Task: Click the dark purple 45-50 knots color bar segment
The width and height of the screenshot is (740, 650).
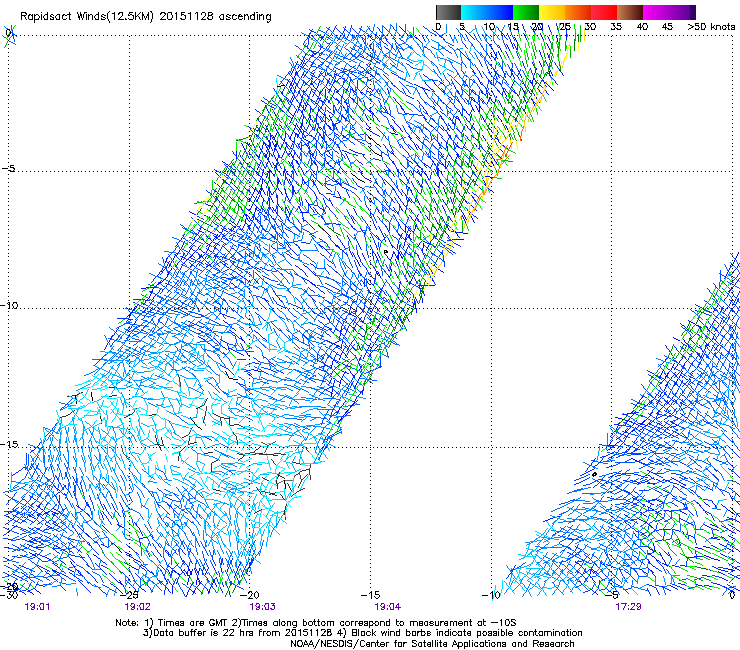Action: click(x=682, y=12)
